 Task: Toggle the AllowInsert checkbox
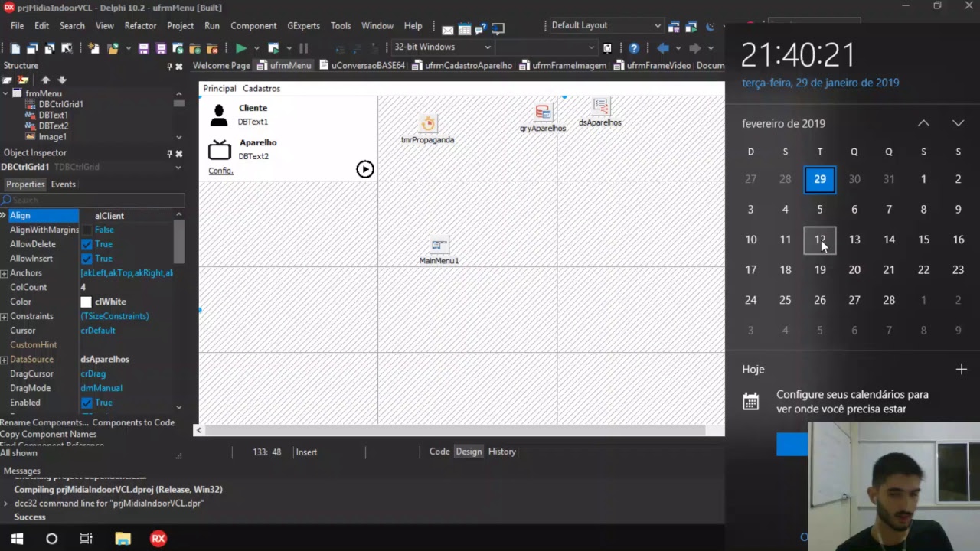[x=87, y=259]
